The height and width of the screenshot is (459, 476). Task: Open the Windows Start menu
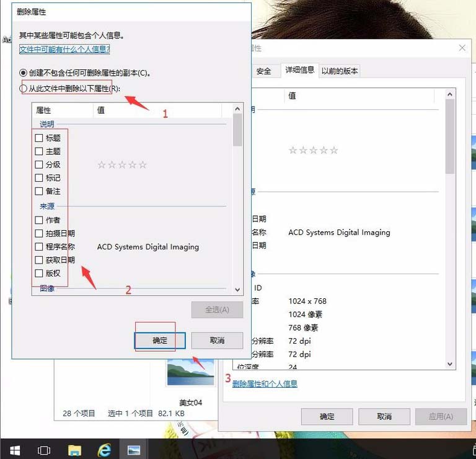[x=15, y=450]
